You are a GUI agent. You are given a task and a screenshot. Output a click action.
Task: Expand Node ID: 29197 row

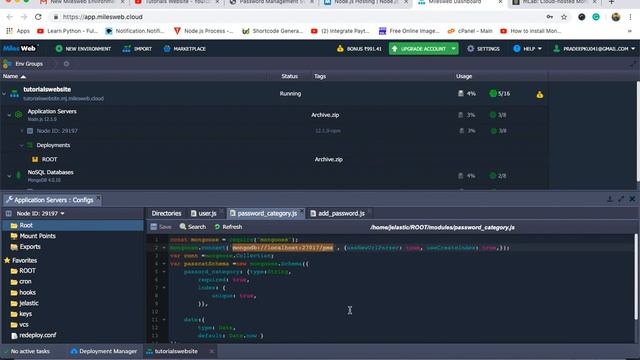click(x=22, y=131)
